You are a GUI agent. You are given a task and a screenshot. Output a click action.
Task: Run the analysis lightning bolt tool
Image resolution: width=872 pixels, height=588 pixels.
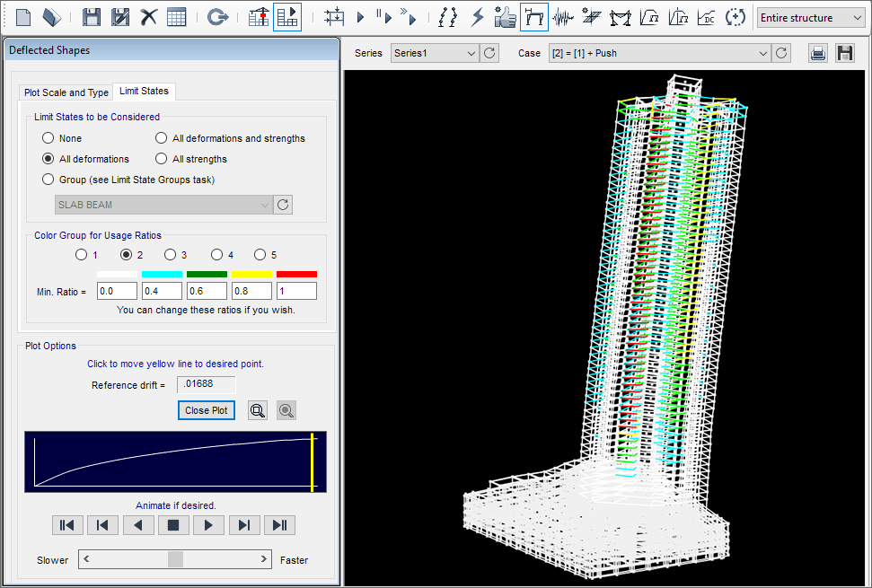477,16
